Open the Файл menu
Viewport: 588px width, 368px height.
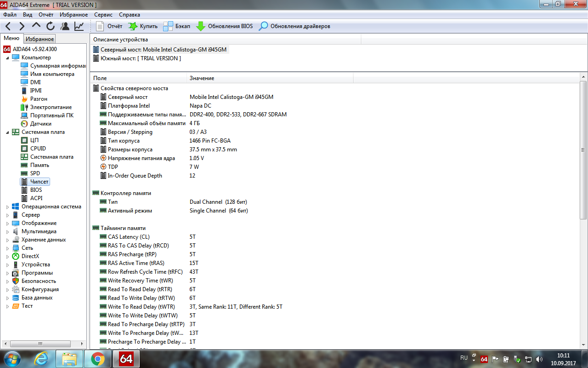(x=10, y=15)
